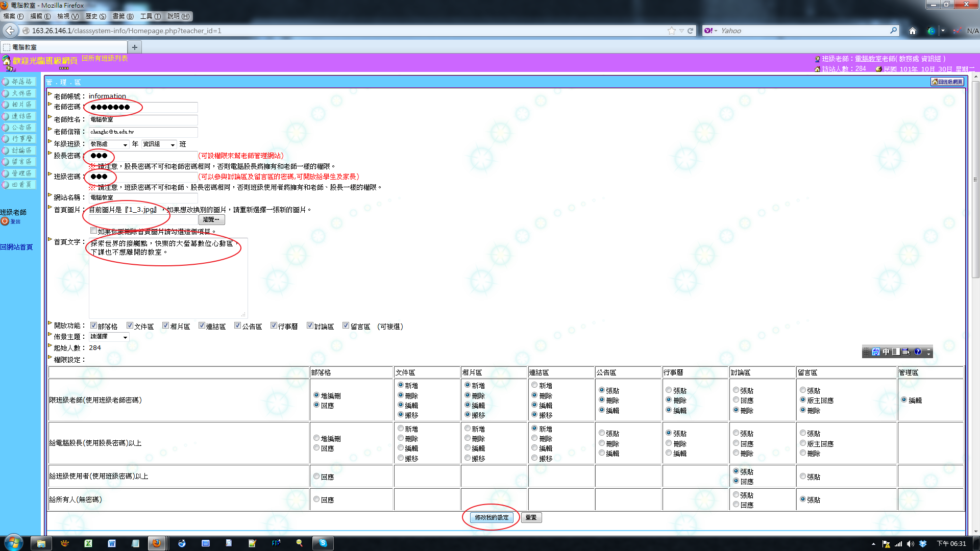The image size is (980, 551).
Task: Open the 管理區 sidebar button
Action: [x=18, y=173]
